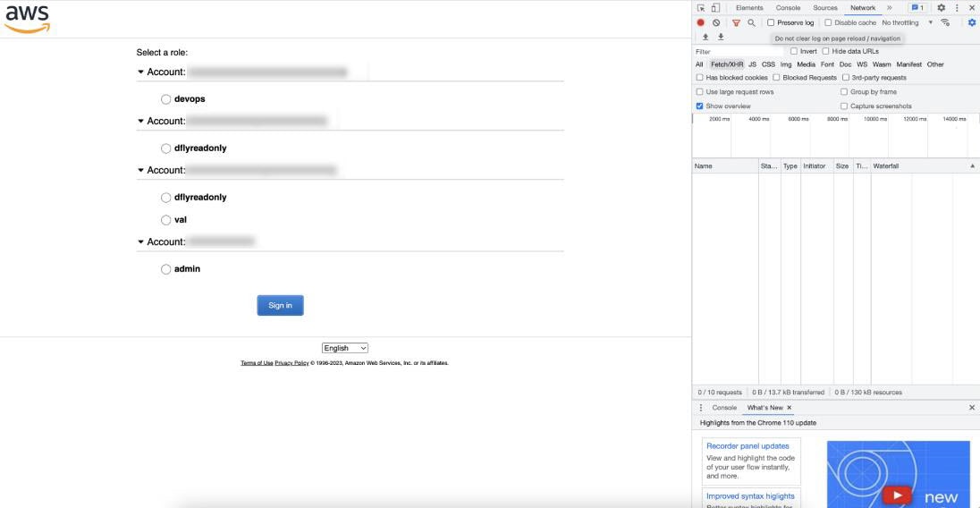Open blue network settings gear
Image resolution: width=980 pixels, height=508 pixels.
point(972,22)
